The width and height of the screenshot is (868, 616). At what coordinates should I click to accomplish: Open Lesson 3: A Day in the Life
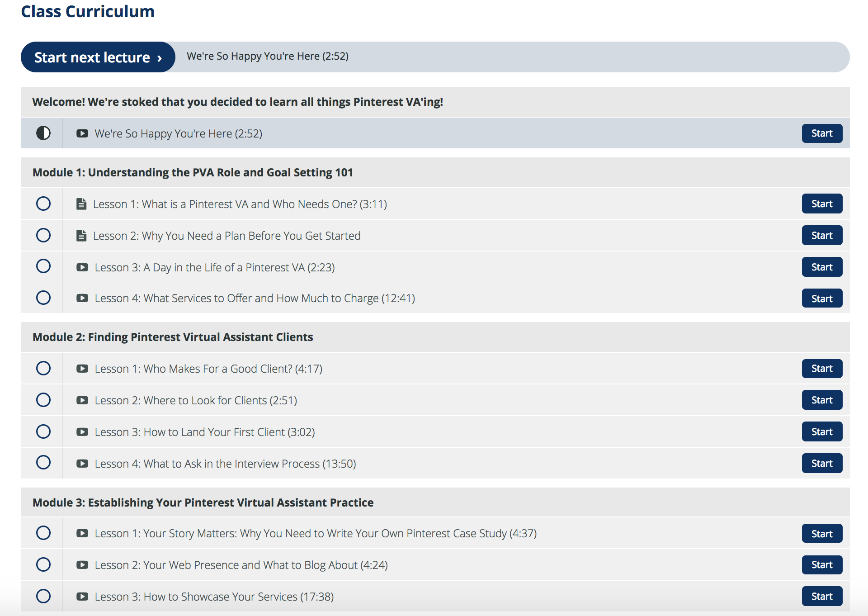pos(215,268)
